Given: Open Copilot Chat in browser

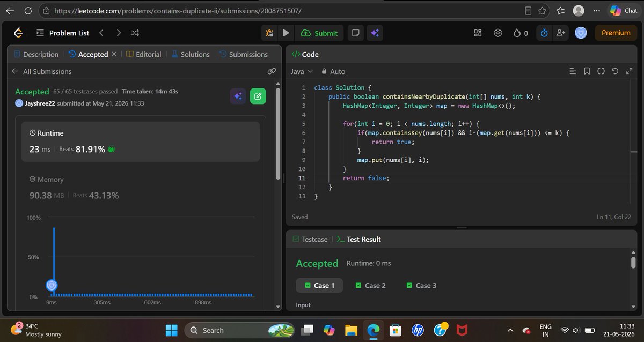Looking at the screenshot, I should (x=624, y=10).
